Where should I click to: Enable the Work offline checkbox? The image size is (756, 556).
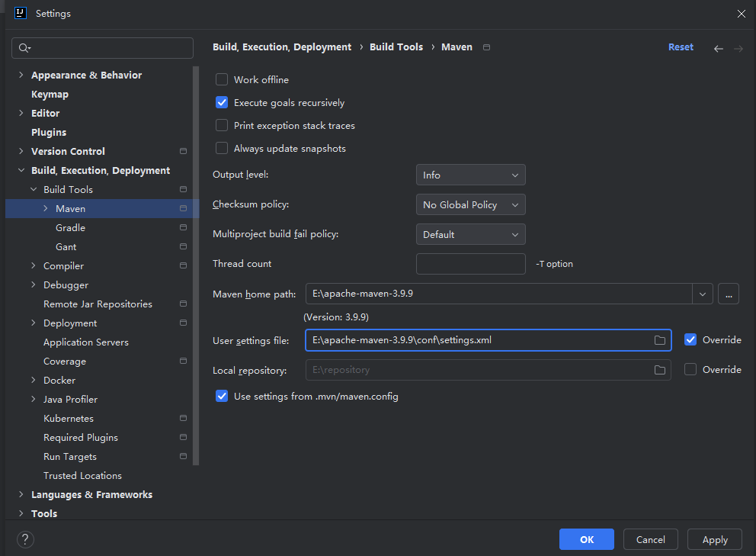222,79
